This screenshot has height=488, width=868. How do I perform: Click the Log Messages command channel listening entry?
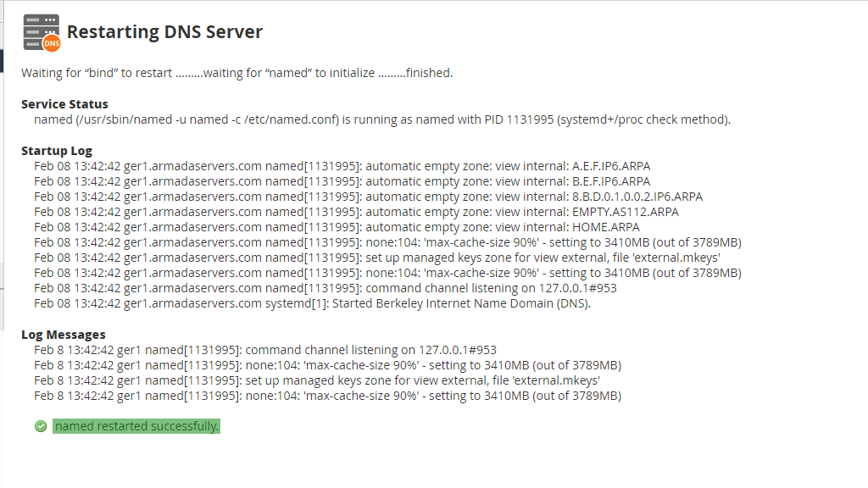coord(264,350)
